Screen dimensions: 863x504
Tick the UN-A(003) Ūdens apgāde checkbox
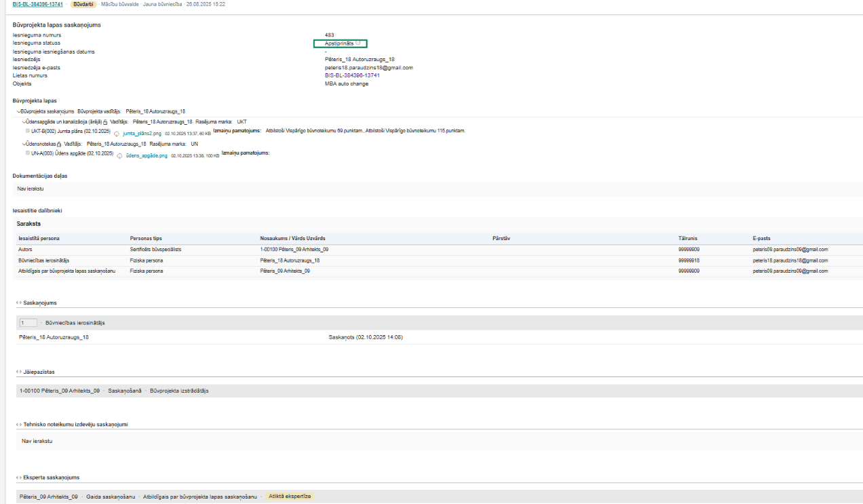28,153
